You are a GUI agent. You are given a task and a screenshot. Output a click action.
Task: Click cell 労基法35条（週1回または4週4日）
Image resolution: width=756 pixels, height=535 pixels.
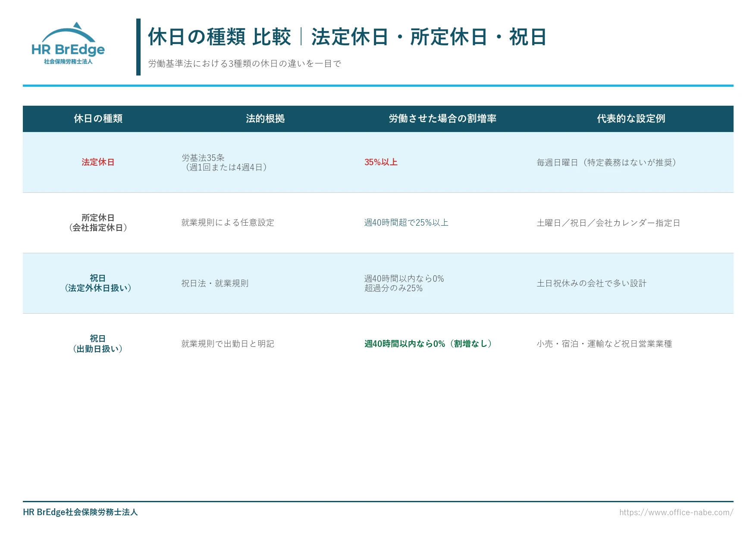(225, 162)
